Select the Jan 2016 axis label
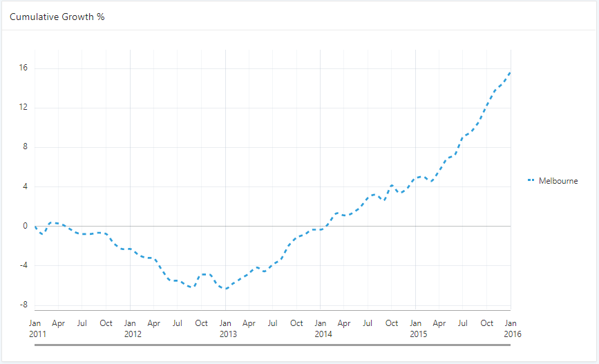The image size is (599, 364). (511, 328)
